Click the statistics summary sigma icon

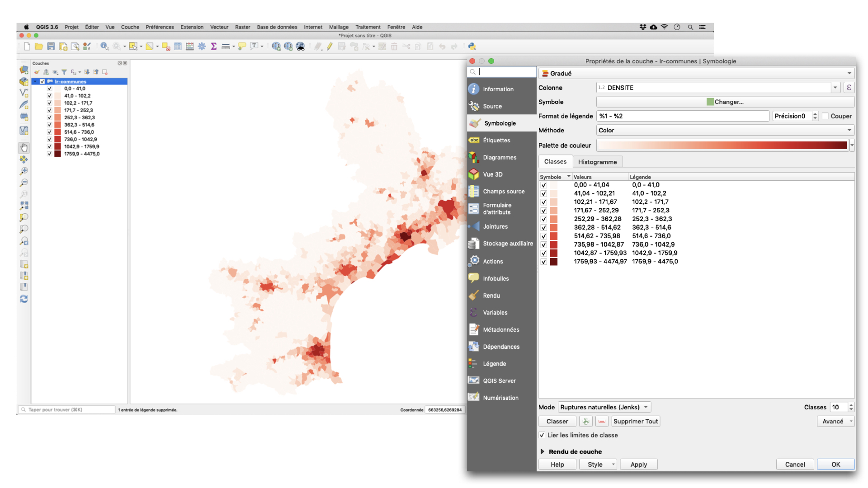[214, 47]
